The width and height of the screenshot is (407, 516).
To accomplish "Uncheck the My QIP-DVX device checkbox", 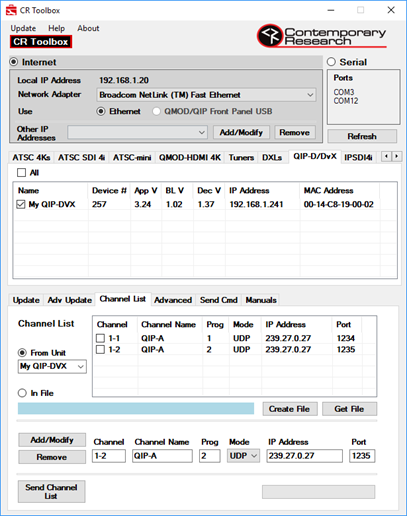I will click(x=21, y=204).
